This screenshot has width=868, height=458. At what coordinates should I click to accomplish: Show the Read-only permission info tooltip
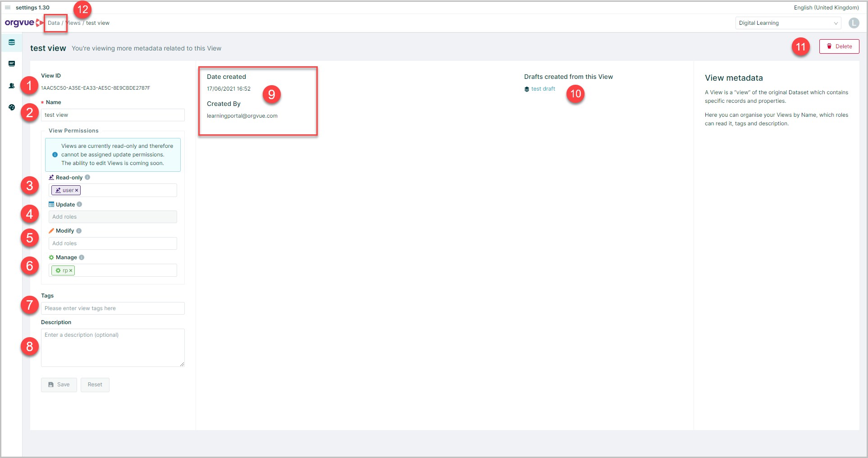coord(87,177)
